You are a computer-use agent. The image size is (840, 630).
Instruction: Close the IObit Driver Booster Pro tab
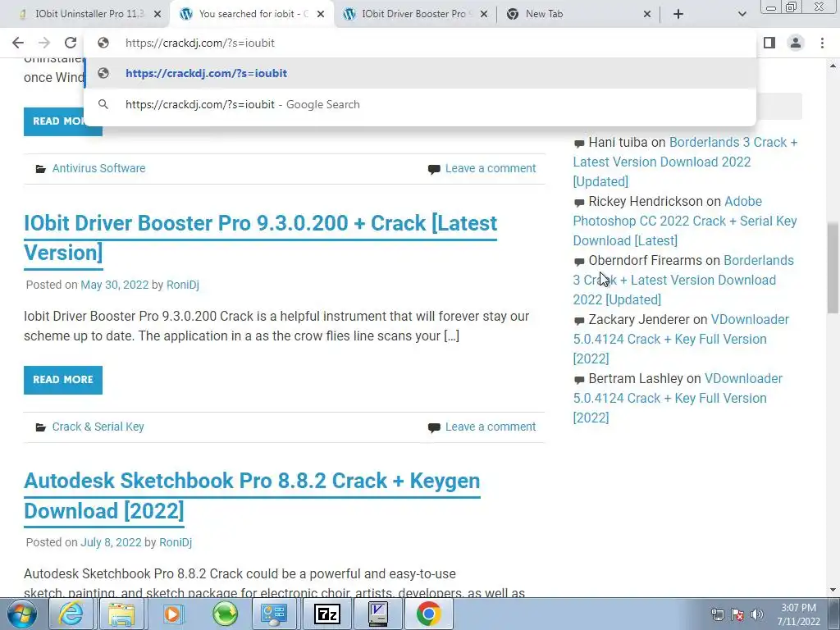point(484,15)
